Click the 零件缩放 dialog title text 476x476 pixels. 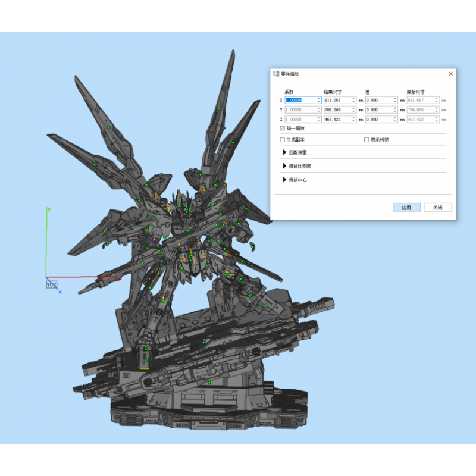point(290,74)
